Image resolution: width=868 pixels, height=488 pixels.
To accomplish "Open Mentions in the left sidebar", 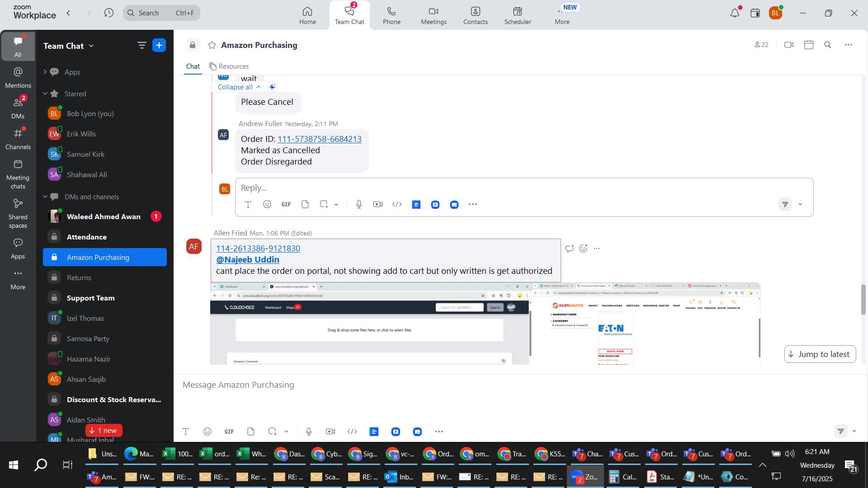I will click(x=18, y=77).
